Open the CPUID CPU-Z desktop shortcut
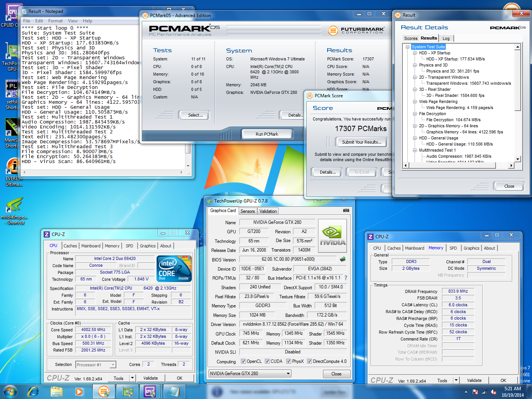Viewport: 532px width, 399px height. coord(11,16)
